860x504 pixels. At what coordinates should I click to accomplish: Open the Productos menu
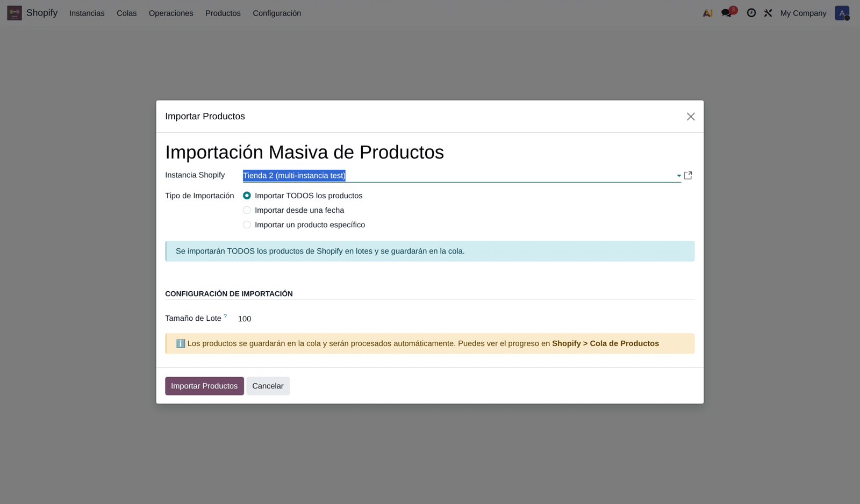pyautogui.click(x=223, y=13)
